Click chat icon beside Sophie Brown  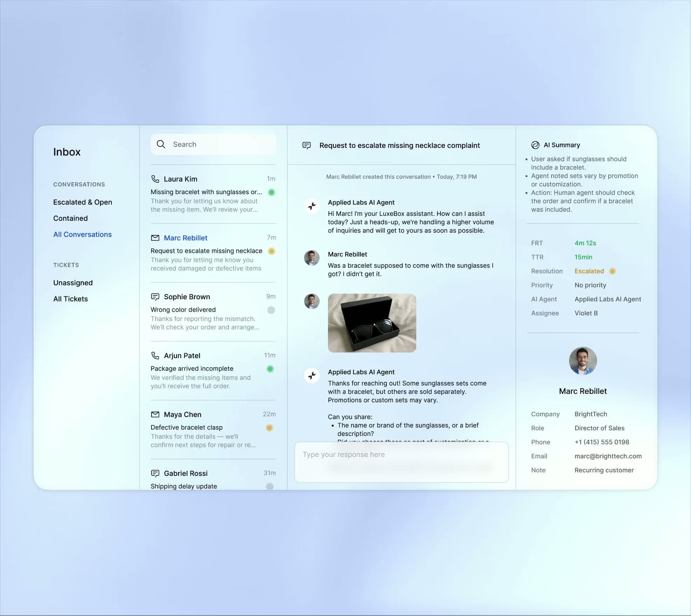[155, 297]
